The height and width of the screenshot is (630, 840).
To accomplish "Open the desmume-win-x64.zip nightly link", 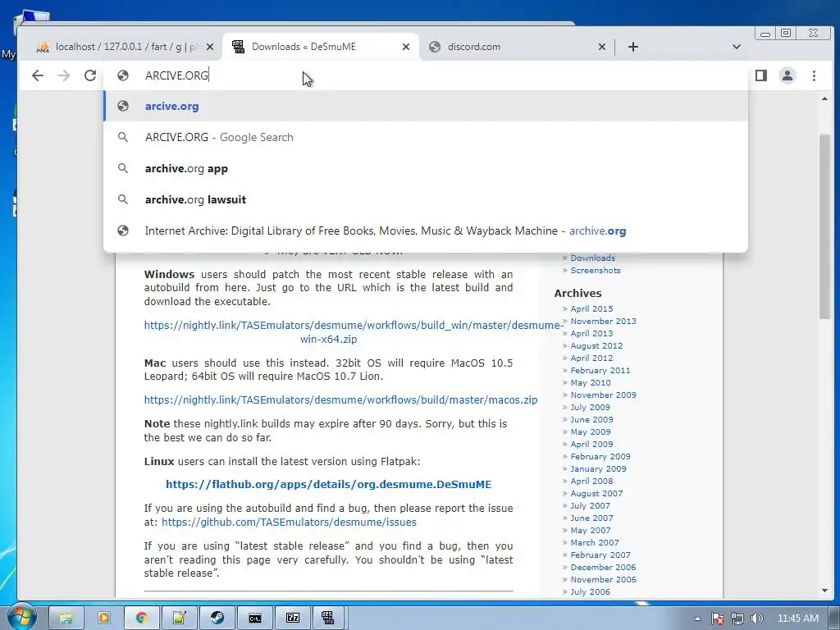I will 353,332.
